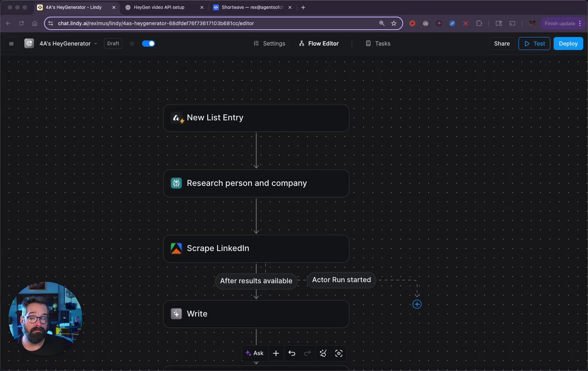Switch to the Shortwave browser tab
Screen dimensions: 588x371
click(x=252, y=7)
